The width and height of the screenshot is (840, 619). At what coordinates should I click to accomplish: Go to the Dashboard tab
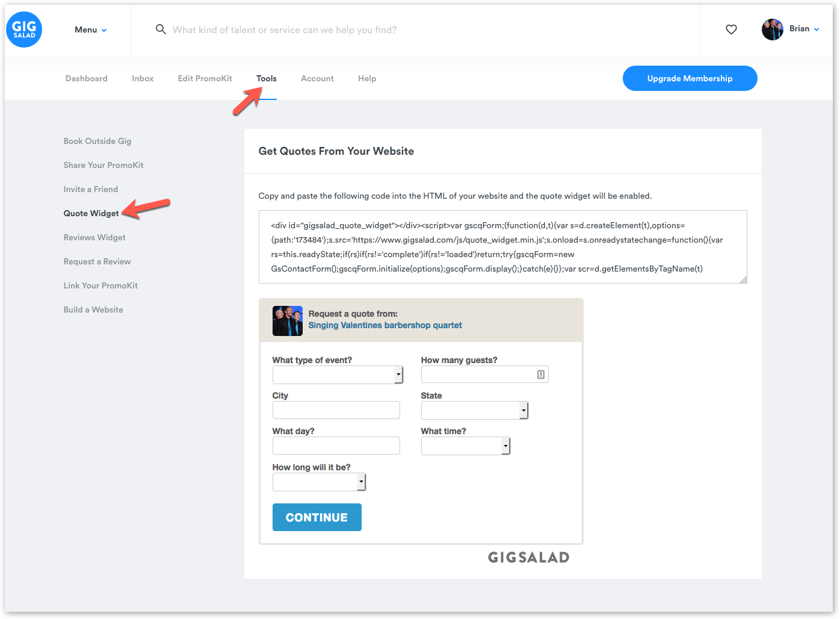87,78
